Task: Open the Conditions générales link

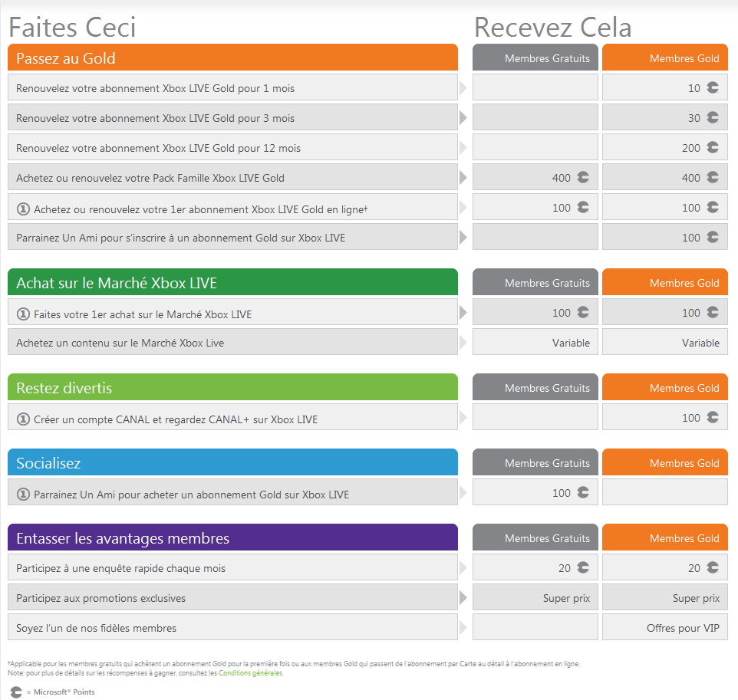Action: pyautogui.click(x=251, y=673)
